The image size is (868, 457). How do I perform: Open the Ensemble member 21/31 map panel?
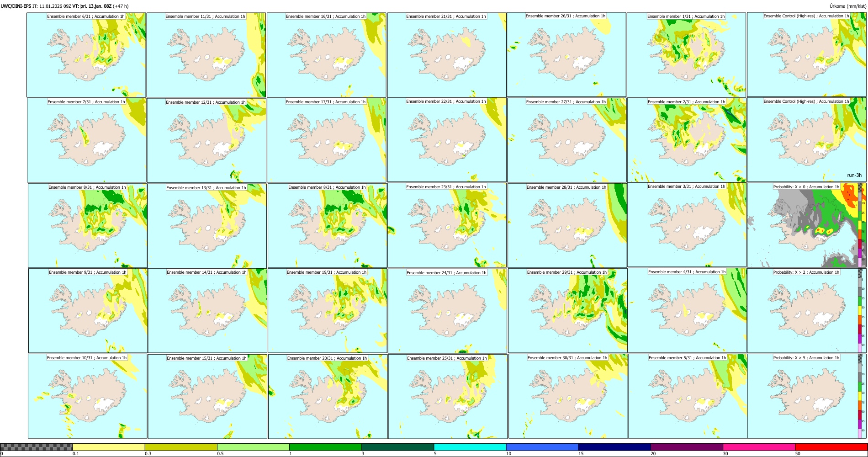(446, 55)
